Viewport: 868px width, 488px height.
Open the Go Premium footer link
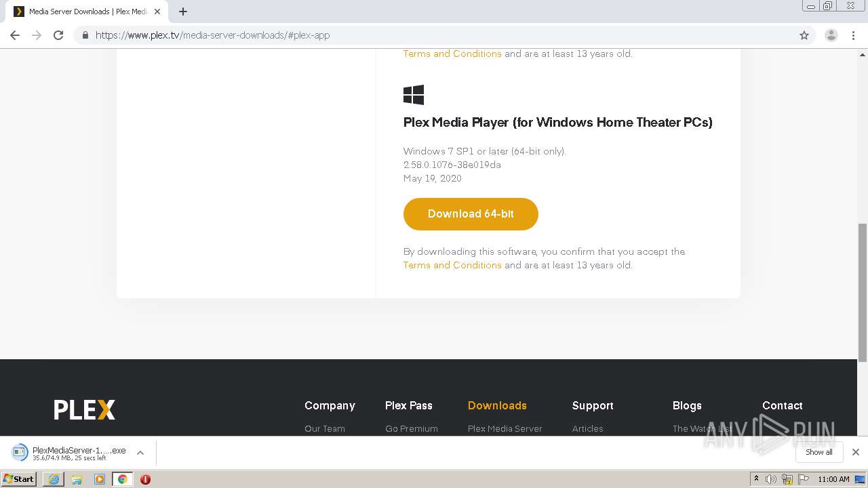click(x=412, y=428)
